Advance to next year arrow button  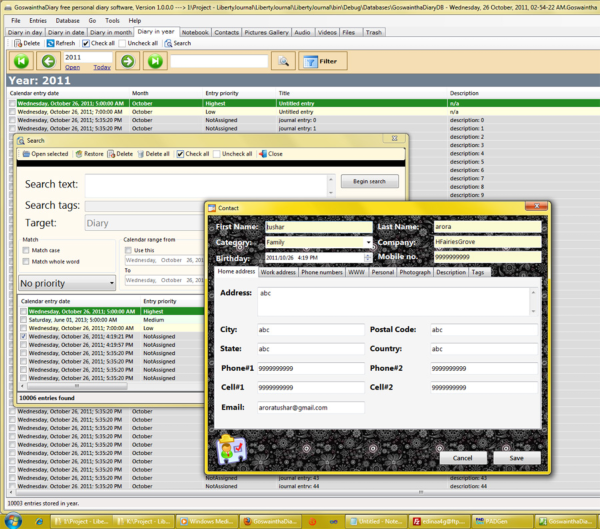point(128,62)
